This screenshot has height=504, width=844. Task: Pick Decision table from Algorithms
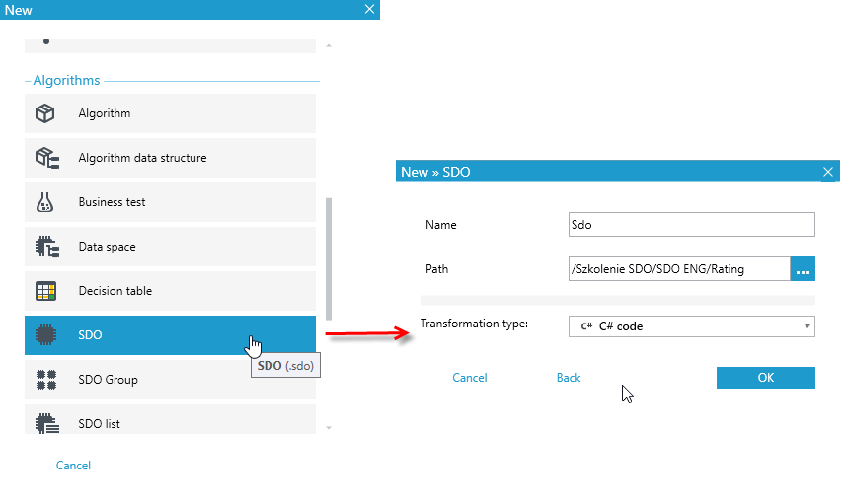click(x=170, y=291)
